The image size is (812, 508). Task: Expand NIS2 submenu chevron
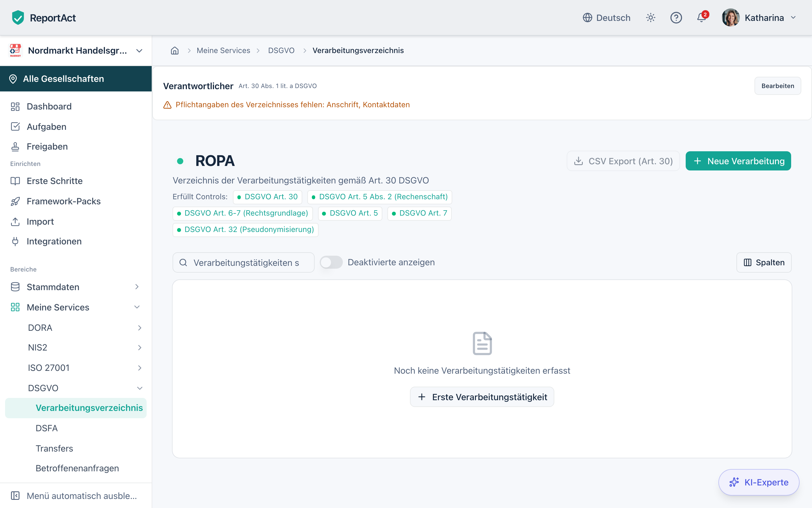click(140, 348)
